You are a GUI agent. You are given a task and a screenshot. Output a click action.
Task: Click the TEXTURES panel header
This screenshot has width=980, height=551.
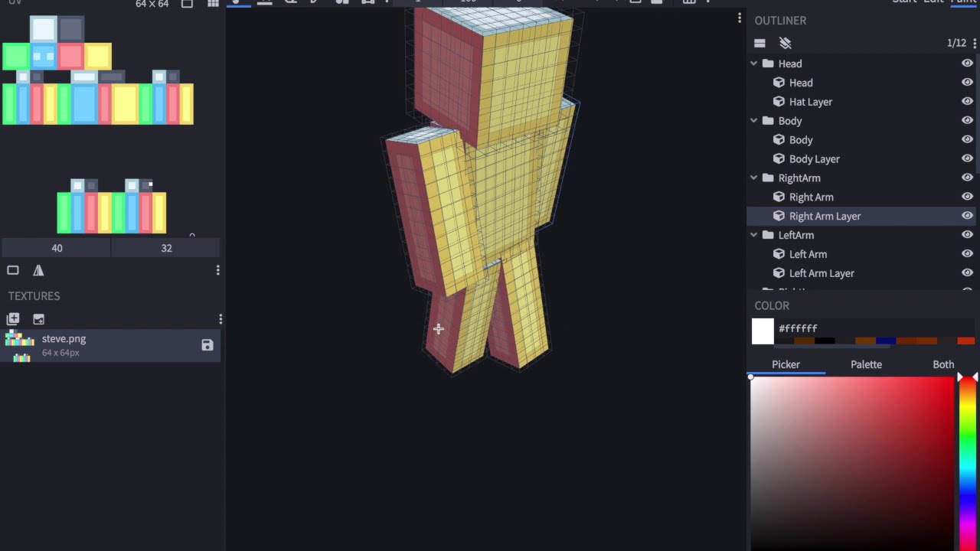click(34, 296)
